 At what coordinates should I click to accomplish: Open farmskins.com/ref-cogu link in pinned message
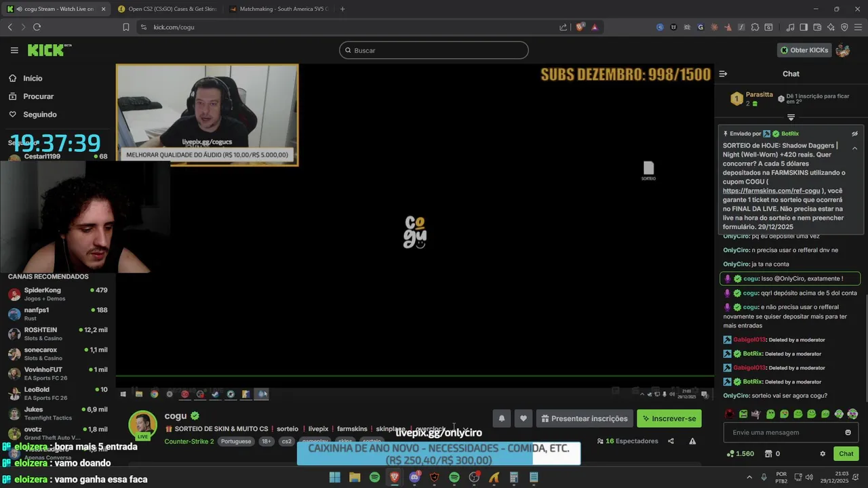pyautogui.click(x=771, y=191)
